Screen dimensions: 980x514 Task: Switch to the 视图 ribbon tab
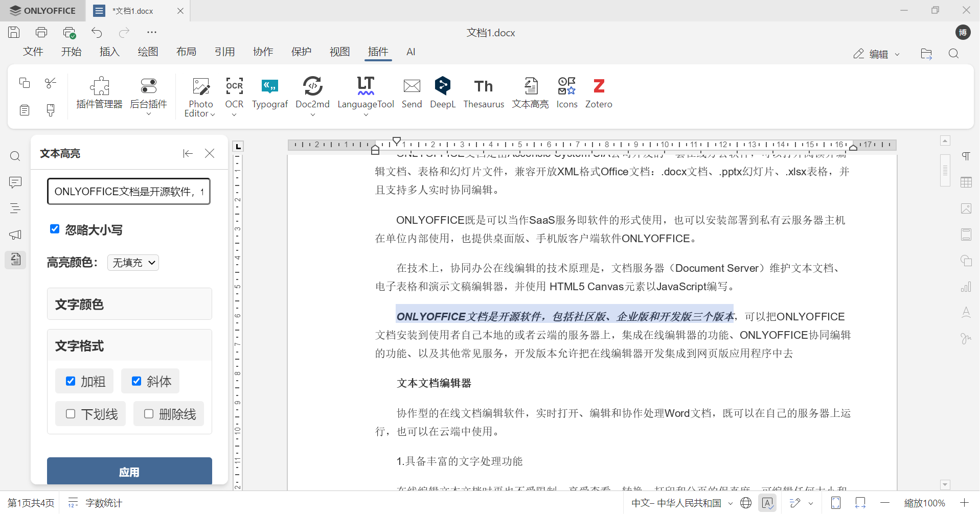339,52
